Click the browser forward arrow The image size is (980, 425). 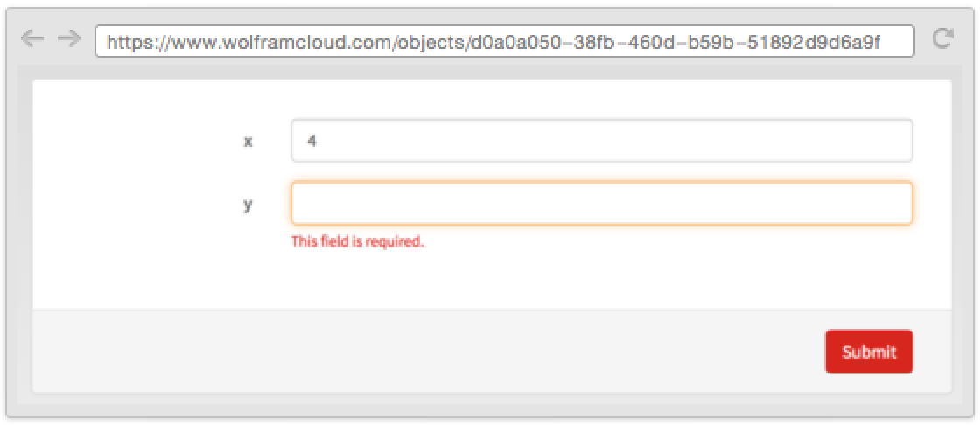[x=68, y=39]
